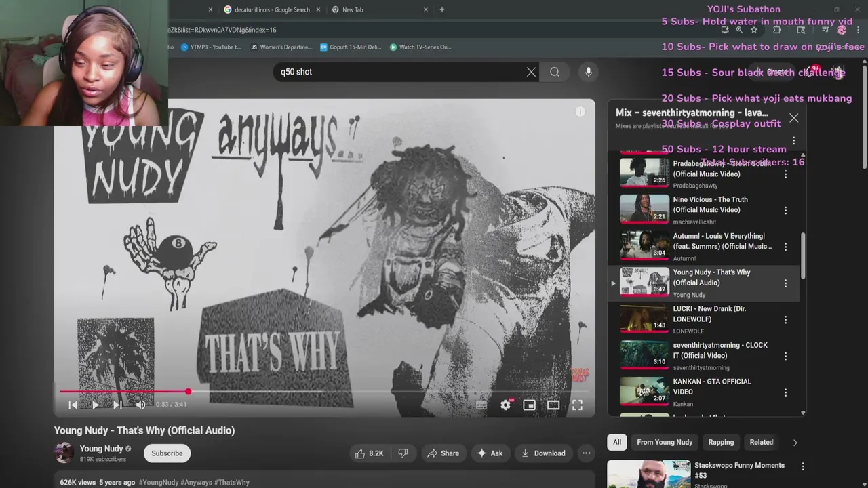Viewport: 868px width, 488px height.
Task: Open Chrome media controls icon
Action: click(825, 30)
